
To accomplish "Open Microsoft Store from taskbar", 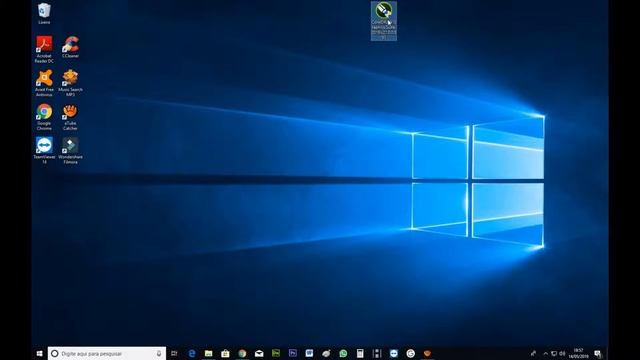I will 225,353.
